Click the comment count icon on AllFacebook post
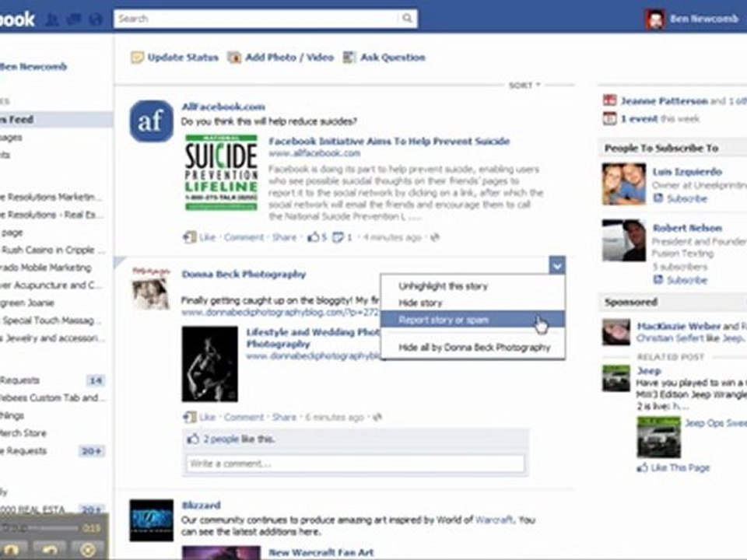 tap(338, 236)
